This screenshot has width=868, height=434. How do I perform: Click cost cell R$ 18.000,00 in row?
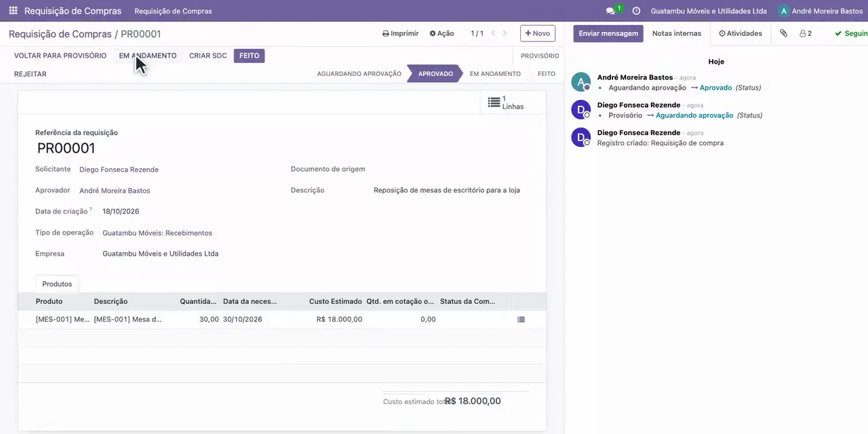click(339, 319)
